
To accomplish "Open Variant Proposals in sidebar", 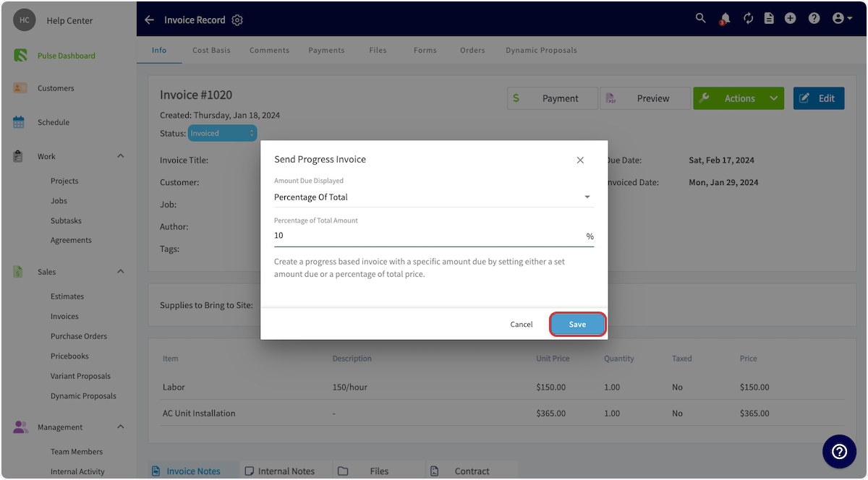I will click(x=80, y=376).
